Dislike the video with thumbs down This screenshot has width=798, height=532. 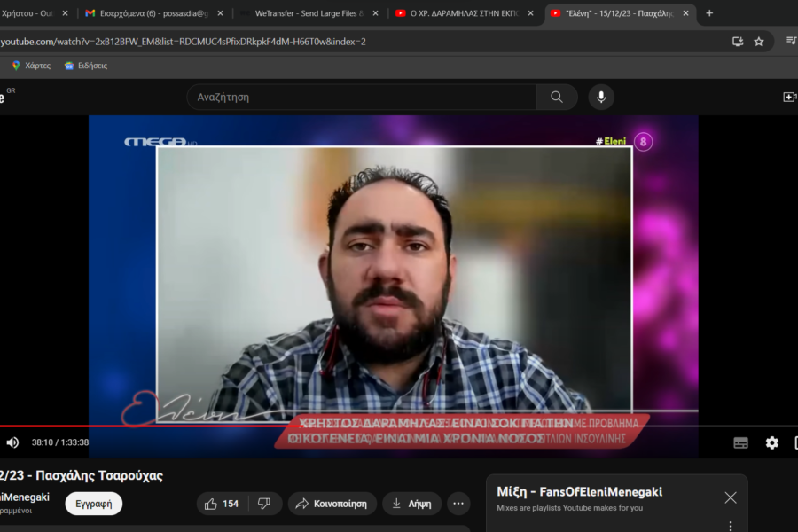(x=264, y=504)
